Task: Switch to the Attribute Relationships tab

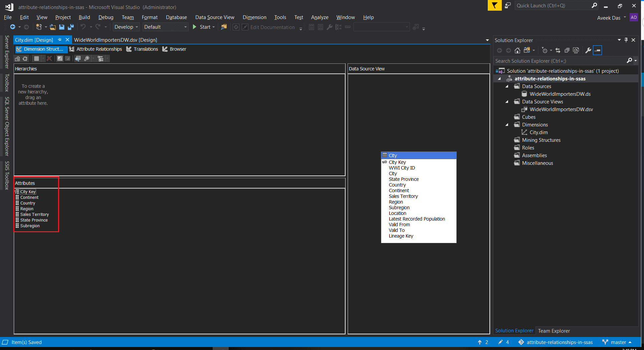Action: (95, 49)
